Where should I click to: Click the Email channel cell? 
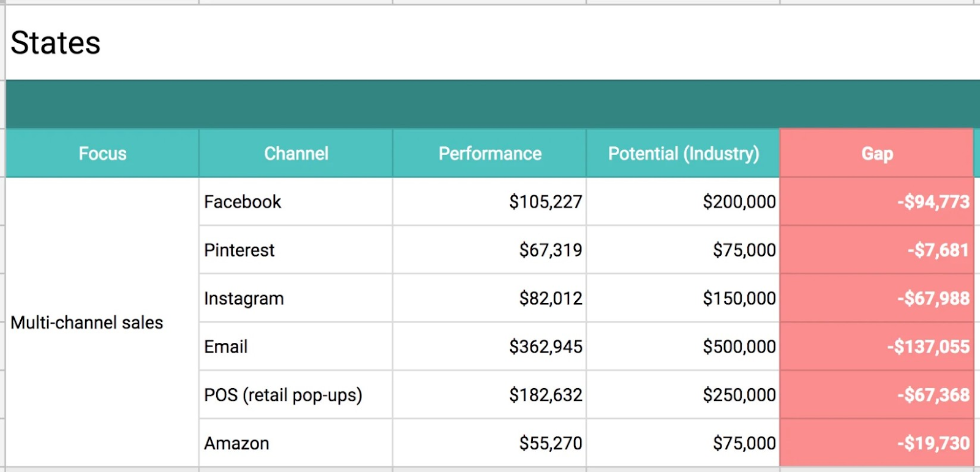coord(226,347)
